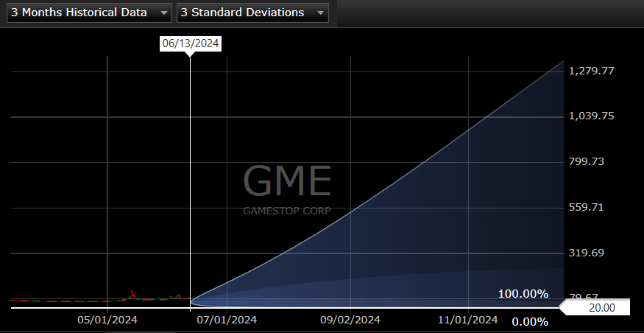Click the 1,279.77 price axis label
Viewport: 644px width, 333px height.
tap(592, 71)
